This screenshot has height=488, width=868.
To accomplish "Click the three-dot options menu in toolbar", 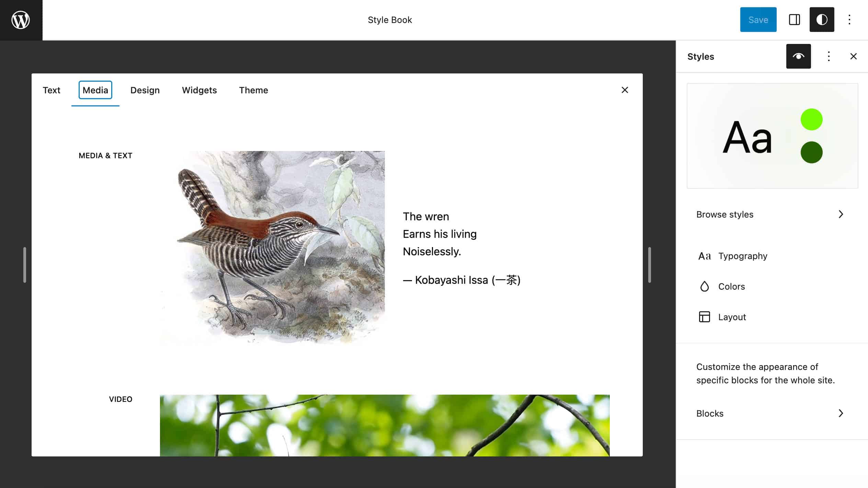I will point(849,20).
